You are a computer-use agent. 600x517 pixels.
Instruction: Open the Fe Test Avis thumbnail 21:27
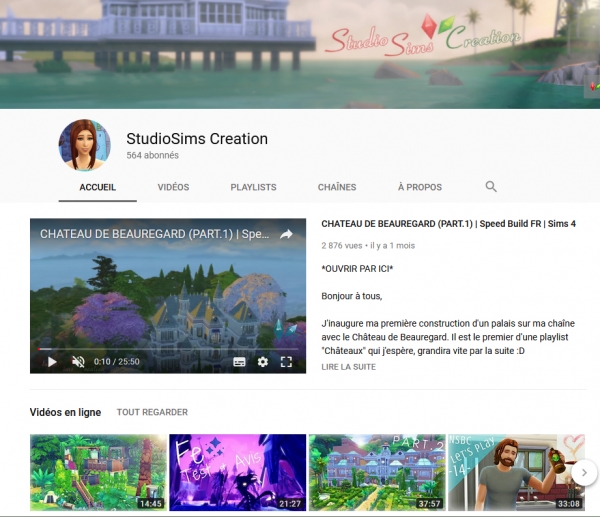[x=238, y=472]
